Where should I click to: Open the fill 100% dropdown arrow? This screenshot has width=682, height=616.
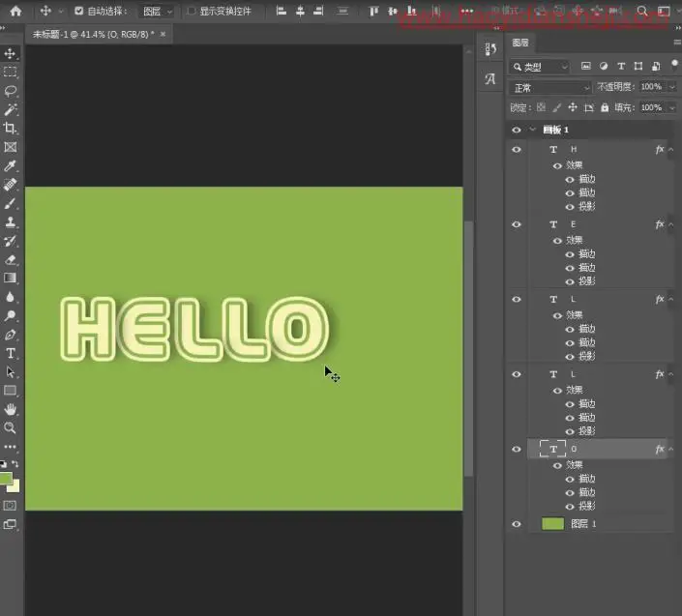(672, 107)
